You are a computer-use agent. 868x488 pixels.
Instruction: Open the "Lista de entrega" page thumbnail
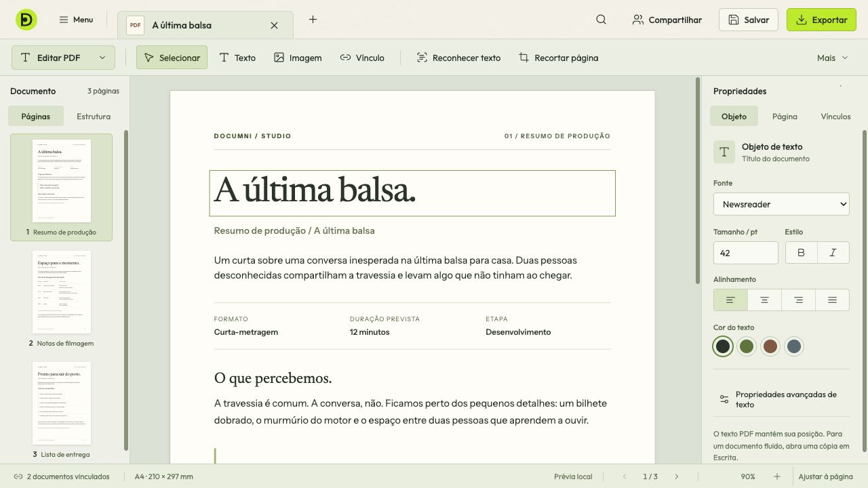(61, 409)
